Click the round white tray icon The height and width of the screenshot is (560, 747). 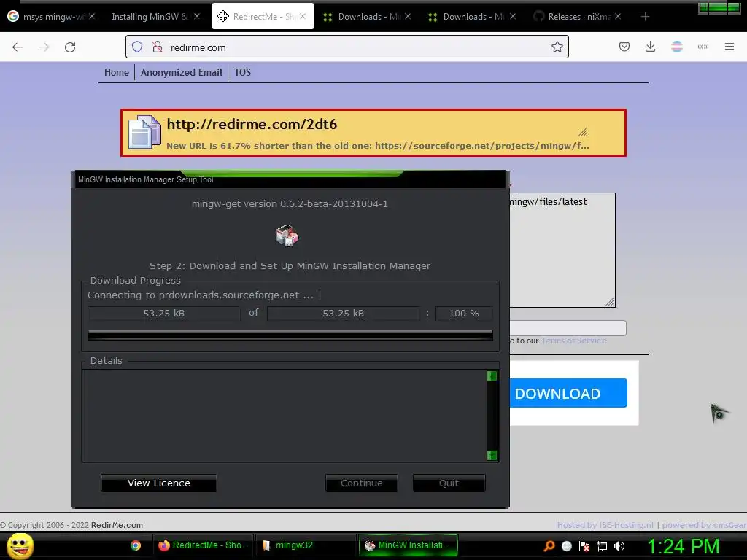(566, 546)
